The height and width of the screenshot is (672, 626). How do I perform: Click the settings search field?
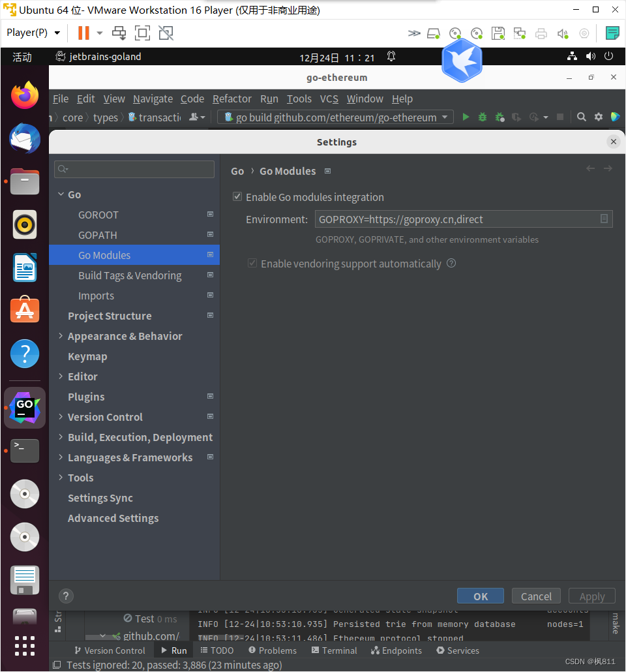[x=134, y=169]
